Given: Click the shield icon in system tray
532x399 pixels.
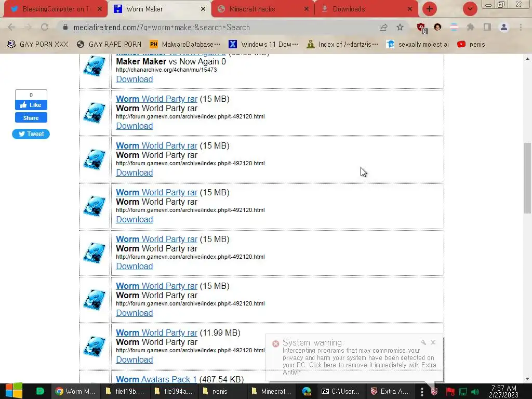Looking at the screenshot, I should click(x=434, y=392).
